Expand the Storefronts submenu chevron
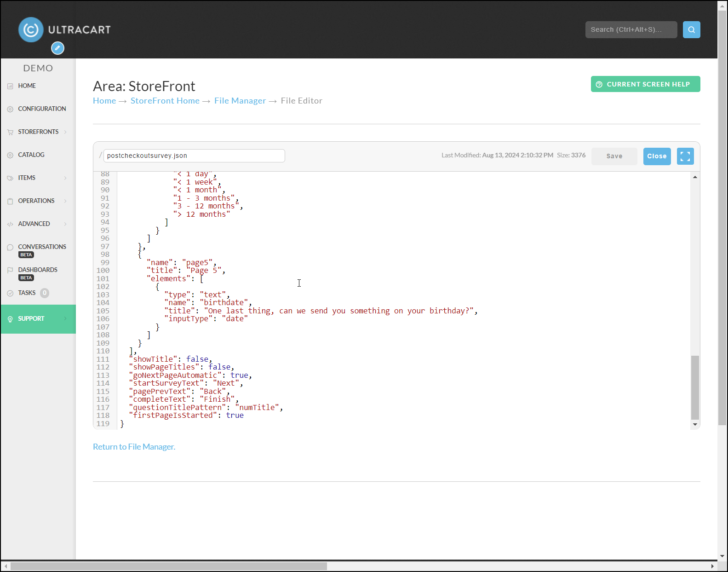The width and height of the screenshot is (728, 572). tap(65, 132)
